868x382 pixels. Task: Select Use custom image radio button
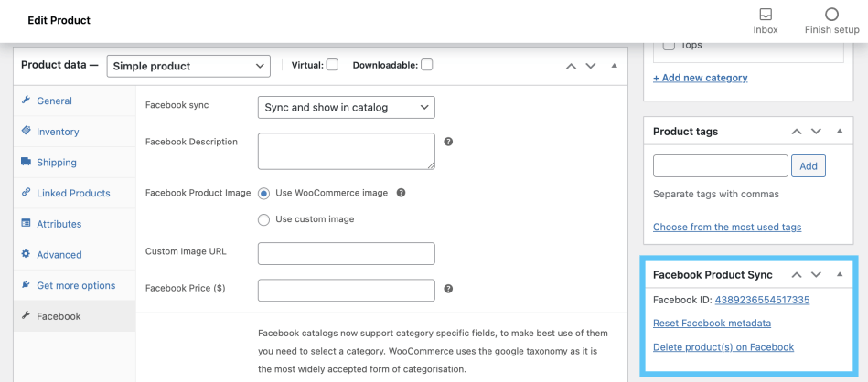pyautogui.click(x=264, y=219)
